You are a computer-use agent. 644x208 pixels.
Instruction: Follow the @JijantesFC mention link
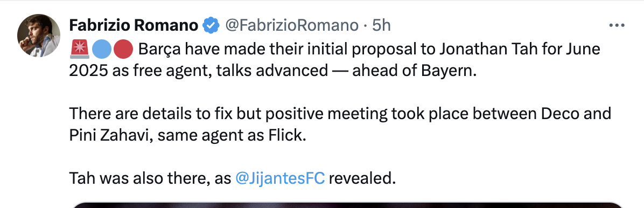[281, 178]
